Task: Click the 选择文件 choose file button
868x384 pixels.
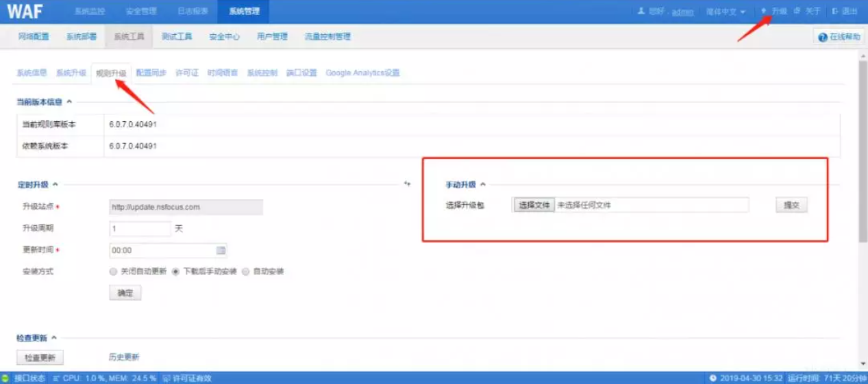Action: pyautogui.click(x=534, y=205)
